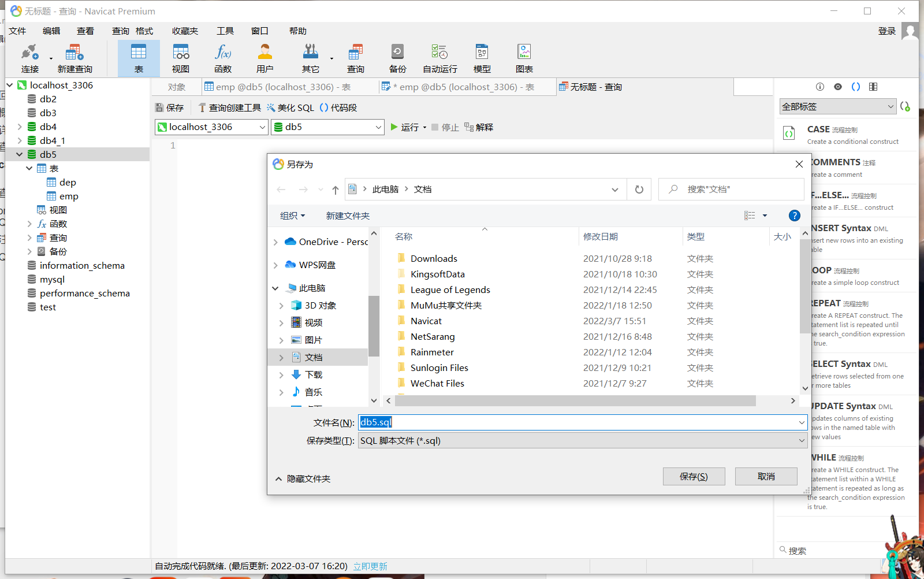Open the 文件 menu
The width and height of the screenshot is (924, 579).
coord(17,31)
